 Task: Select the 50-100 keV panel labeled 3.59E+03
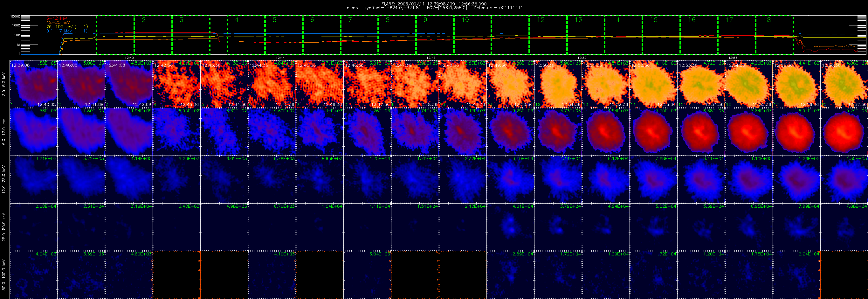81,275
